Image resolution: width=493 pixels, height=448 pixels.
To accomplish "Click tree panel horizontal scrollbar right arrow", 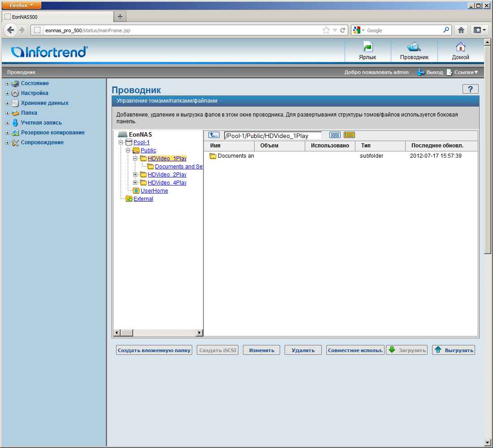I will tap(199, 332).
